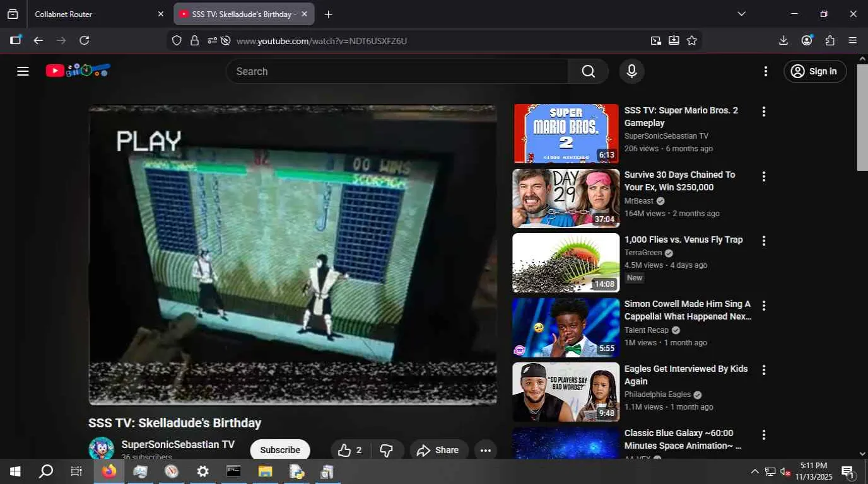The width and height of the screenshot is (868, 484).
Task: Open the Windows Start menu
Action: point(15,471)
